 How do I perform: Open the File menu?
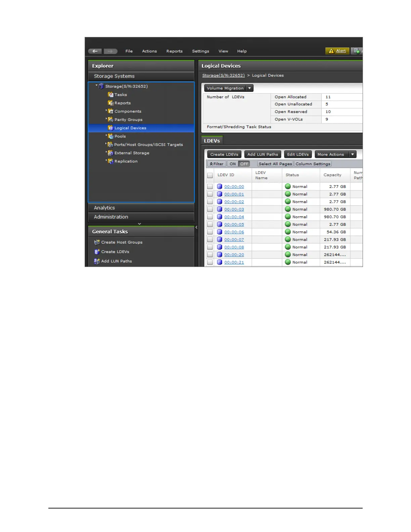pos(129,51)
